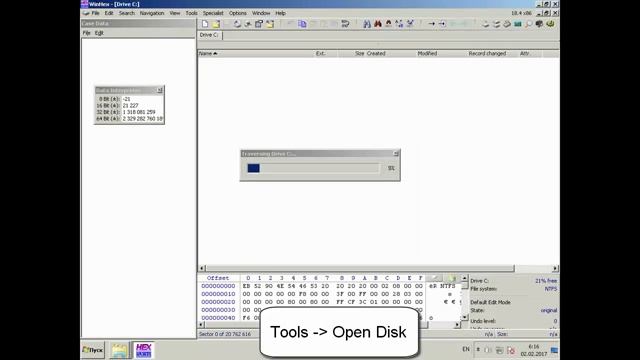Viewport: 640px width, 360px height.
Task: Click the properties toolbar icon
Action: pyautogui.click(x=259, y=24)
